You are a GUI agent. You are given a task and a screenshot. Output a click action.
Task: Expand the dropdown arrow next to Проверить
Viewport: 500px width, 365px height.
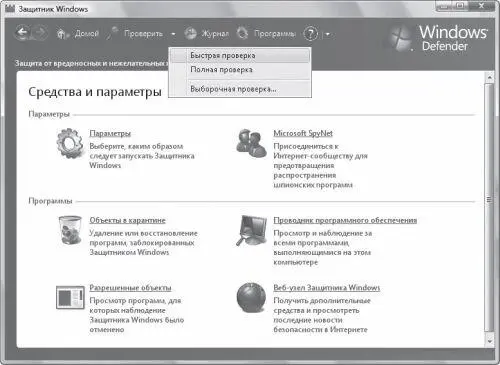click(x=173, y=34)
